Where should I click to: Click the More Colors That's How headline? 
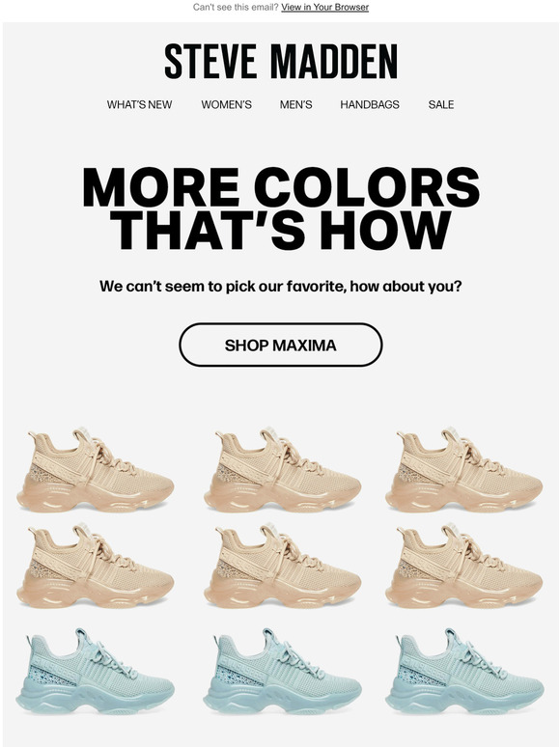[281, 208]
